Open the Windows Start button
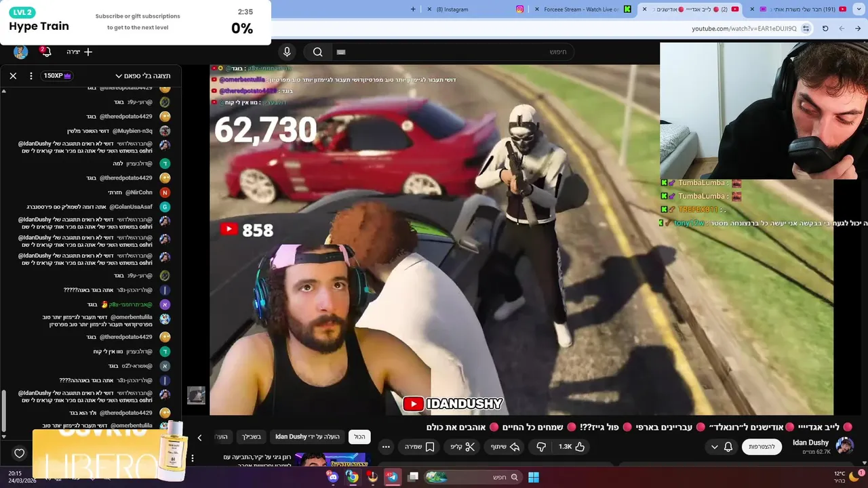 click(534, 477)
